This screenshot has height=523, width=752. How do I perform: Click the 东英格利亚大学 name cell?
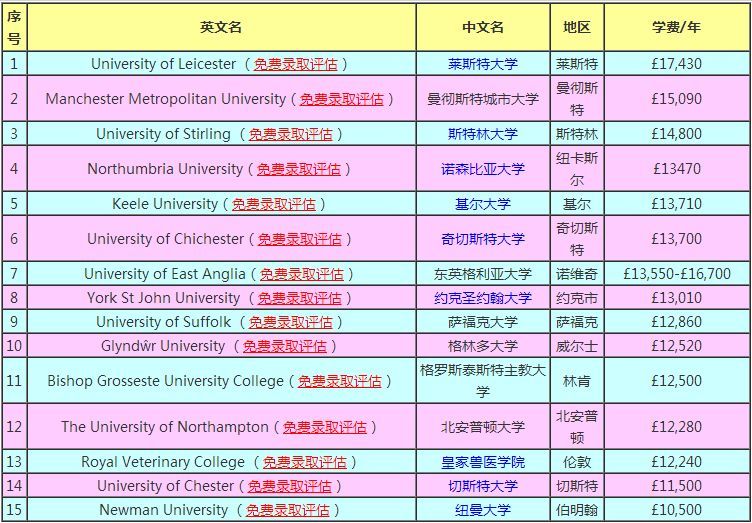point(483,274)
